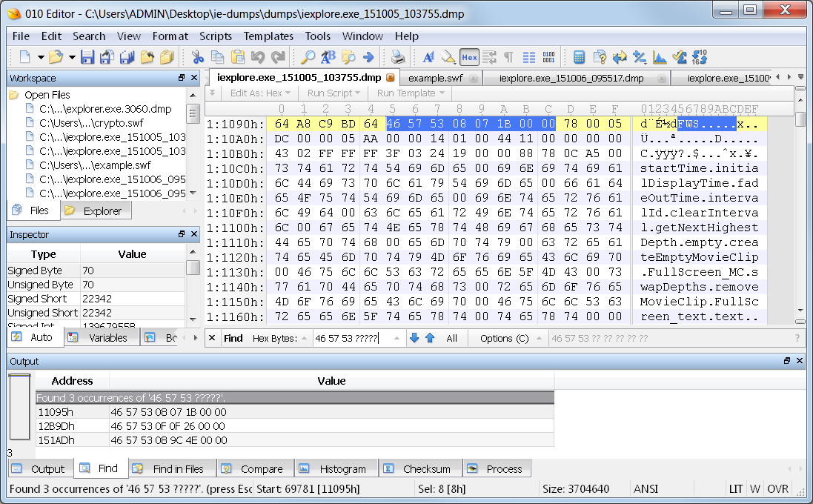Expand the Open file dropdown arrow

tap(72, 57)
